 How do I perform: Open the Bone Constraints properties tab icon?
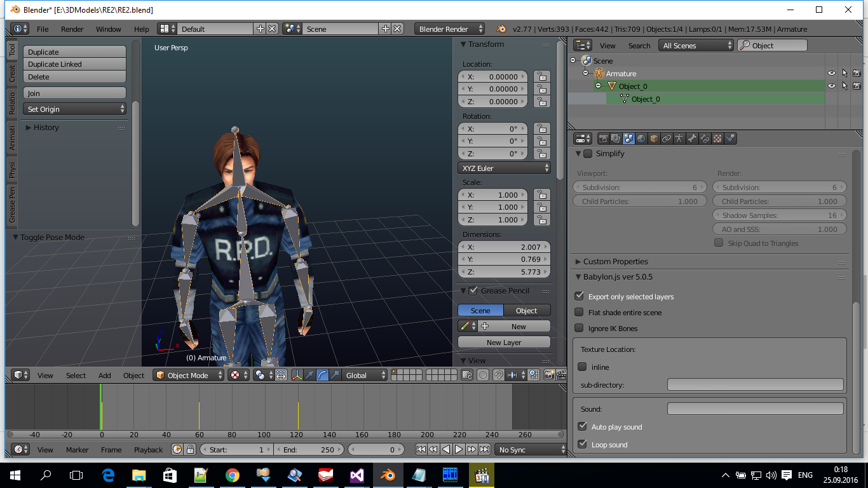[x=705, y=138]
